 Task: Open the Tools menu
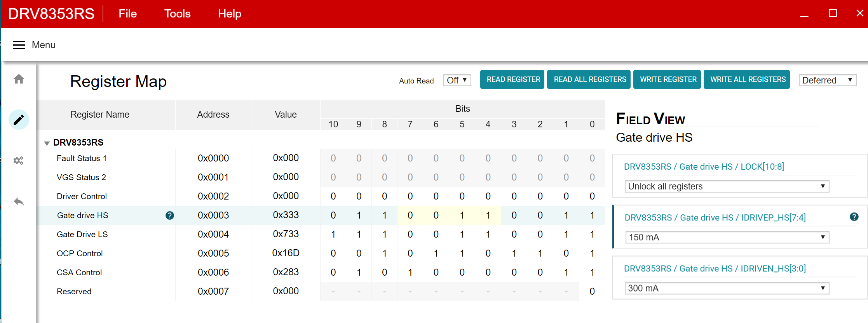click(177, 14)
